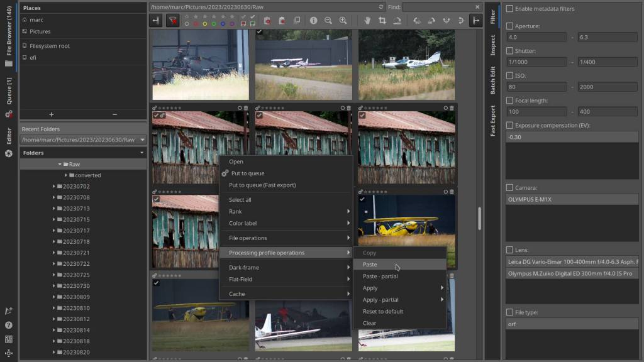Open the Inspect side tab

(492, 45)
